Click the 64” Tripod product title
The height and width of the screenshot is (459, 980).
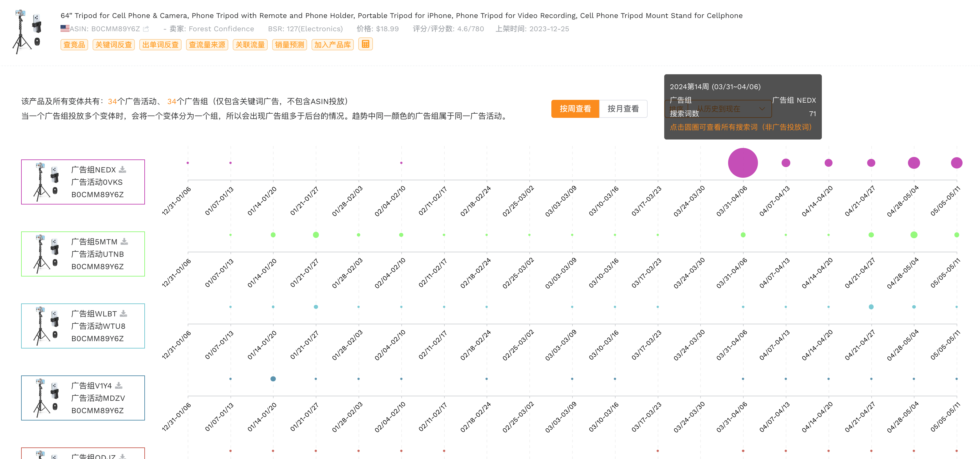click(401, 15)
